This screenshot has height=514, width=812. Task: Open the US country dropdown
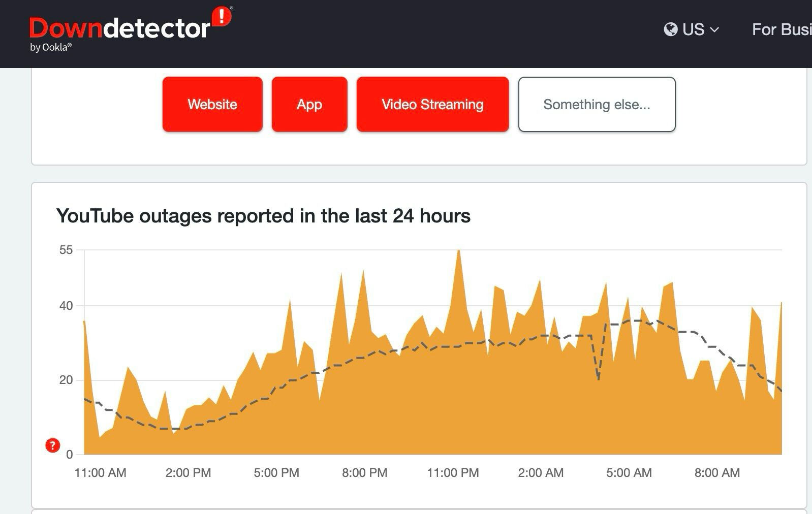[x=692, y=29]
